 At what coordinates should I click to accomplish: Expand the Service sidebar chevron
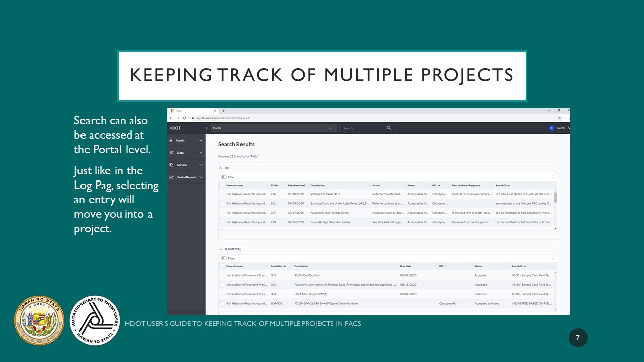[201, 165]
